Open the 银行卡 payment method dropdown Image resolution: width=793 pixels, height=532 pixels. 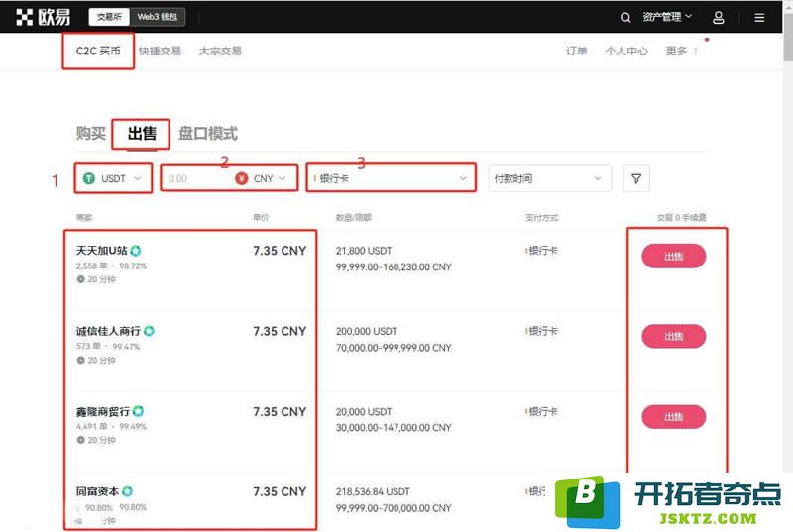pyautogui.click(x=391, y=178)
